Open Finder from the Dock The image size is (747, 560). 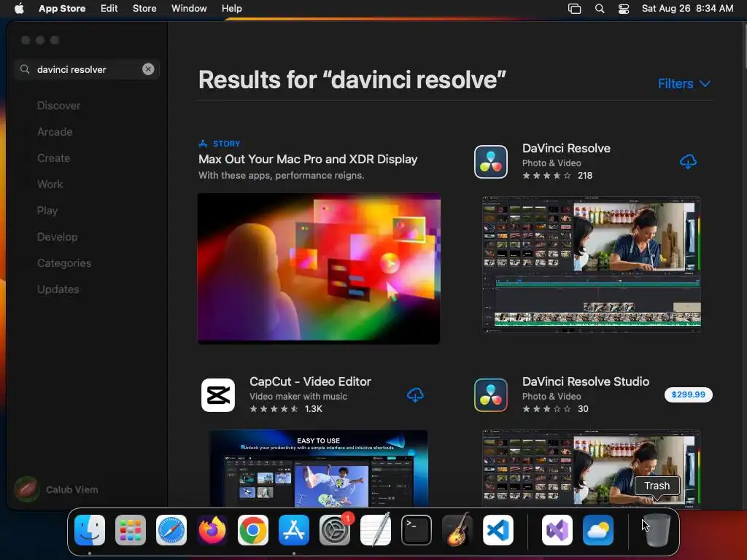coord(90,530)
